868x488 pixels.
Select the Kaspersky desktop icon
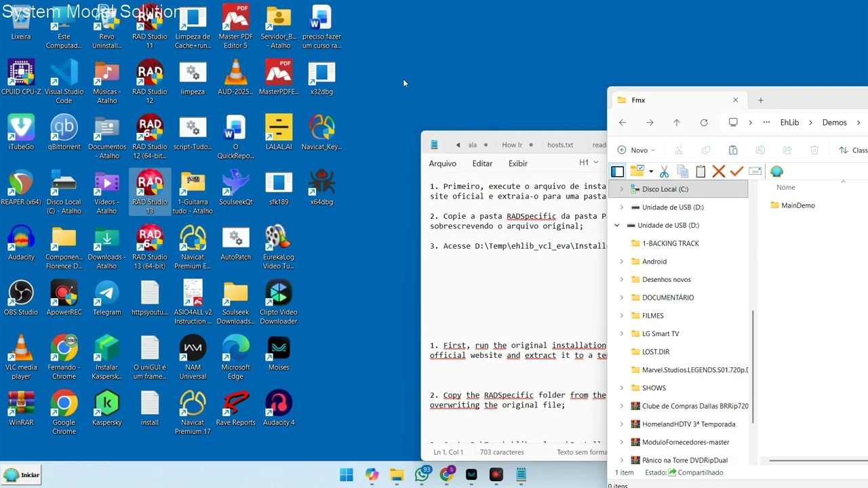click(107, 408)
